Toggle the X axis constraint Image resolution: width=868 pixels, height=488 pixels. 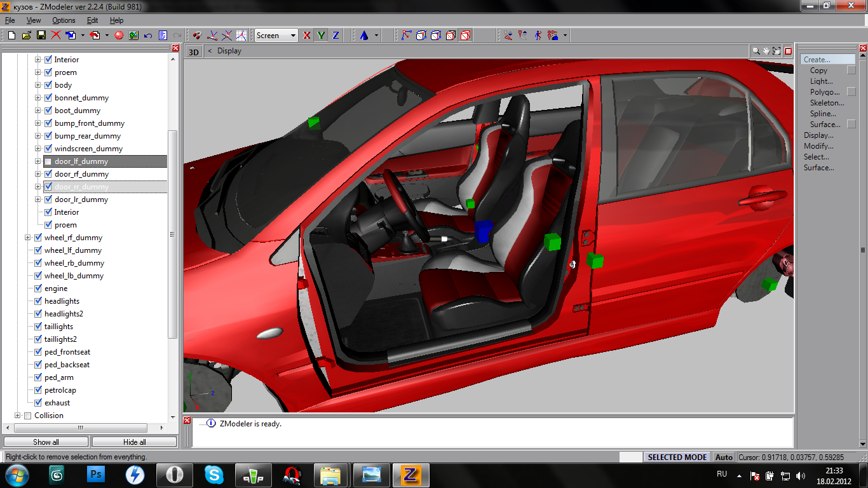pyautogui.click(x=307, y=36)
